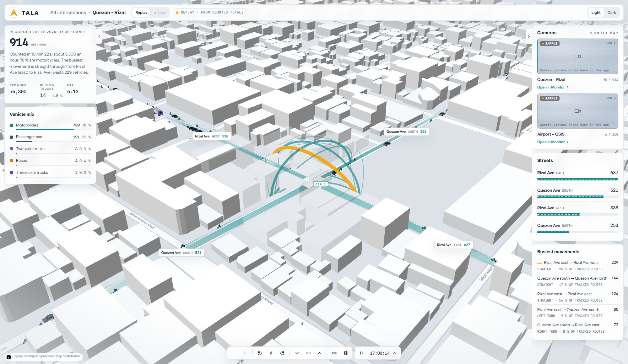Click Quezon Ave SOUTH 521 map label

[x=181, y=253]
